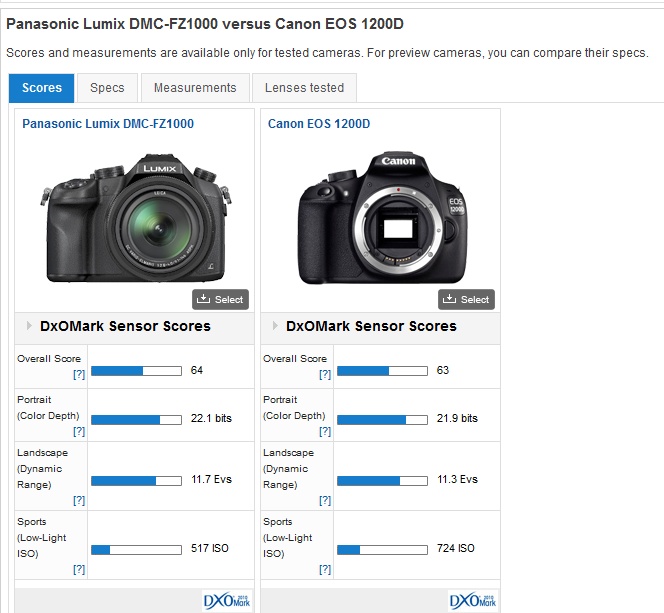Open Overall Score help for Canon
Viewport: 664px width, 613px height.
[x=325, y=374]
